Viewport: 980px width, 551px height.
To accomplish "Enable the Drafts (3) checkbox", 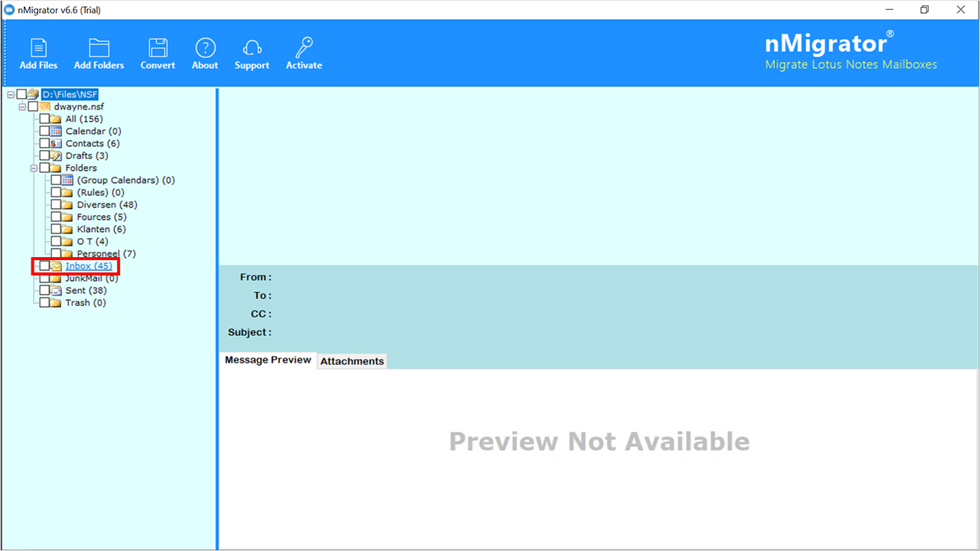I will tap(44, 155).
